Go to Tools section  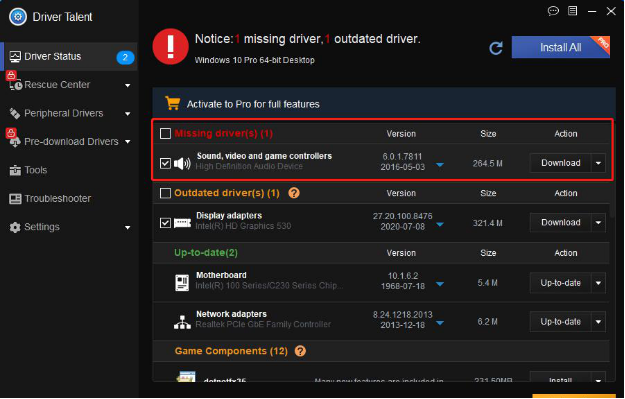coord(69,171)
